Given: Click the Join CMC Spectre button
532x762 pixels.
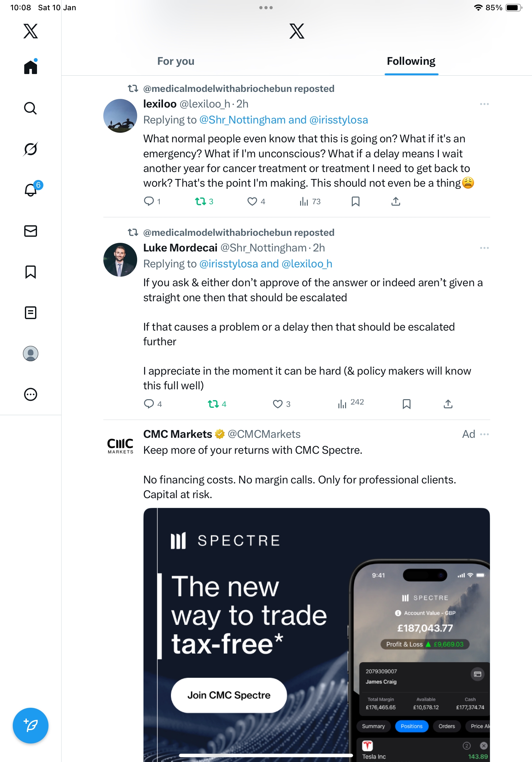Looking at the screenshot, I should [x=228, y=695].
